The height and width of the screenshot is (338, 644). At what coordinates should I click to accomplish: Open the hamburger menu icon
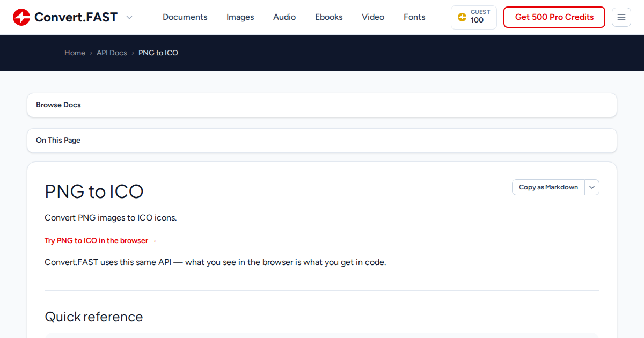tap(621, 17)
